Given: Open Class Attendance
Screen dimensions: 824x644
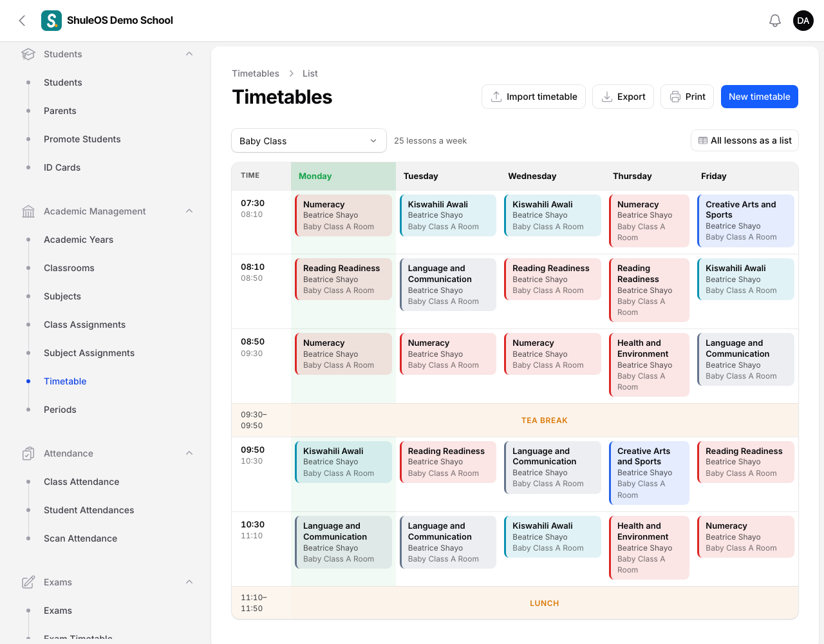Looking at the screenshot, I should [x=82, y=482].
